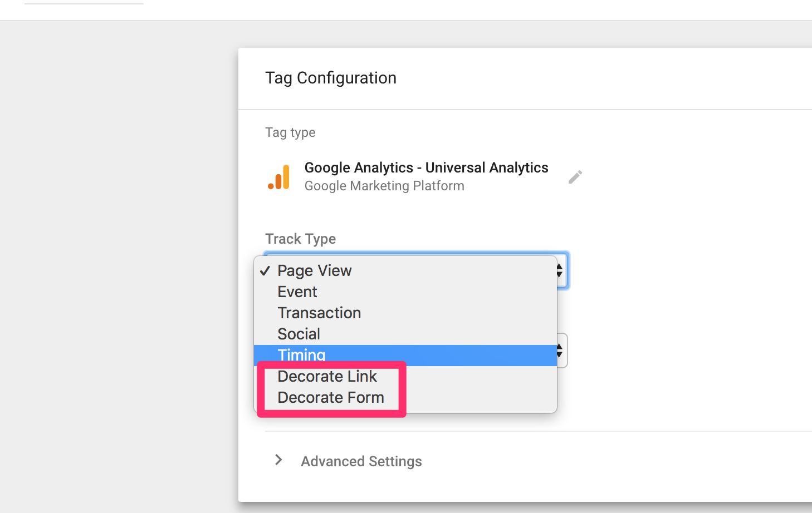Choose Decorate Form track type
This screenshot has height=513, width=812.
(x=405, y=397)
